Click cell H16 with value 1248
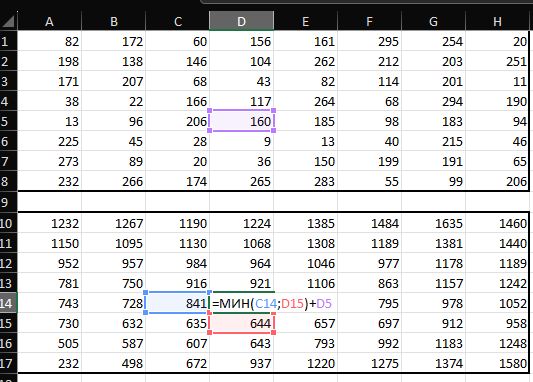This screenshot has height=382, width=533. [x=498, y=343]
